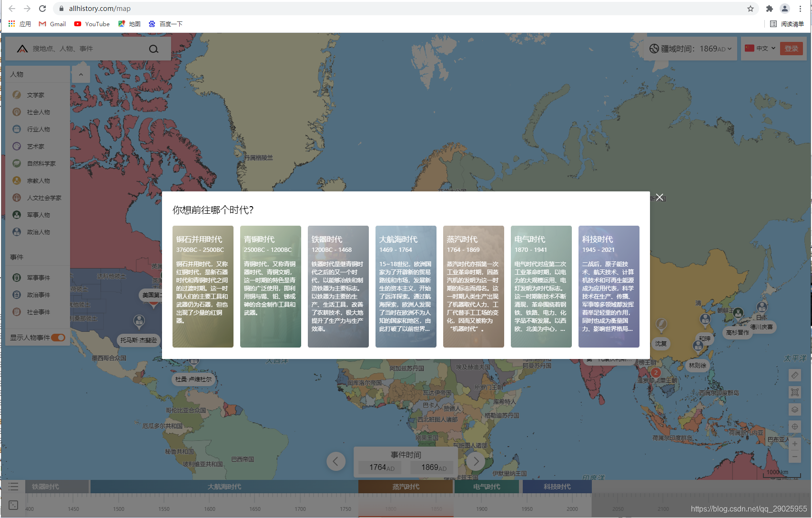Screen dimensions: 812x518
Task: Select the 大航海时代 era card
Action: pyautogui.click(x=406, y=287)
